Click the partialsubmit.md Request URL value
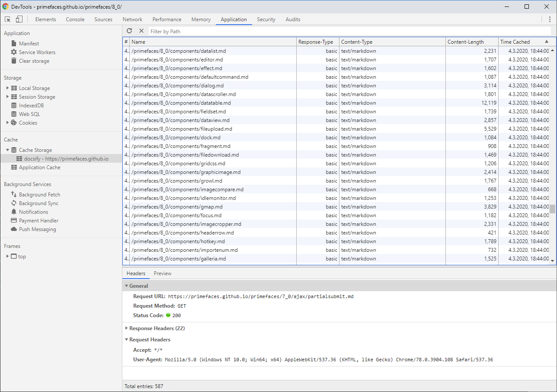Viewport: 557px width, 392px height. (x=261, y=296)
